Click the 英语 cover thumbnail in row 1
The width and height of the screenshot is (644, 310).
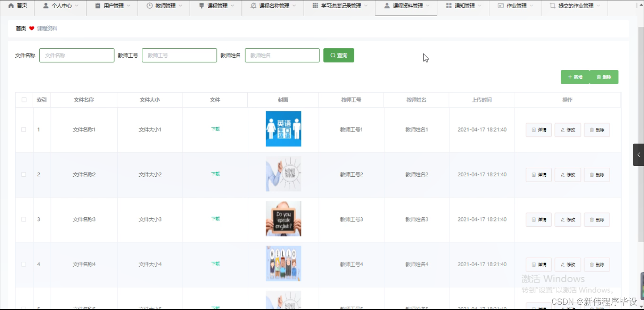point(283,129)
